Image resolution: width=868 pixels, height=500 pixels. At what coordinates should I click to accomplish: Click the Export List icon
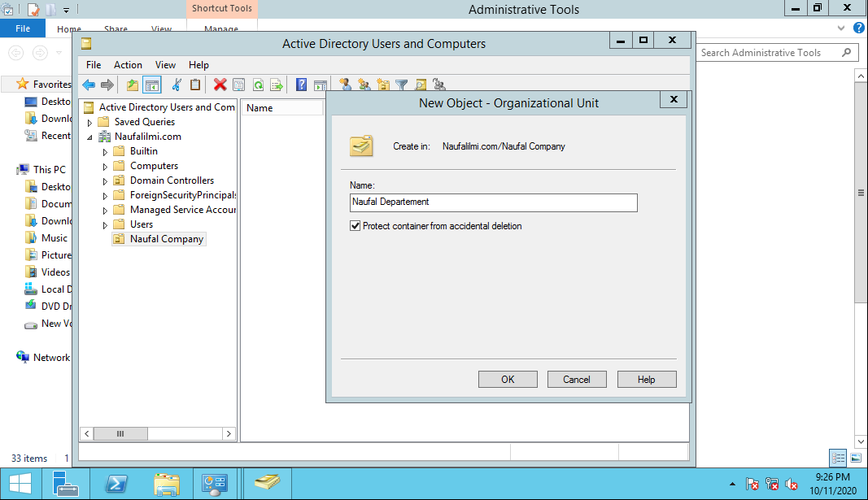coord(277,85)
